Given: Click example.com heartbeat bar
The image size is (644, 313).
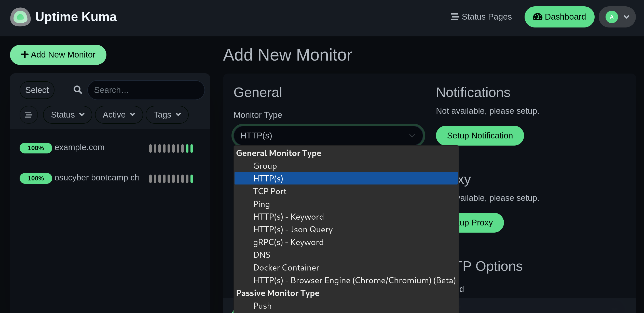Looking at the screenshot, I should pyautogui.click(x=171, y=148).
